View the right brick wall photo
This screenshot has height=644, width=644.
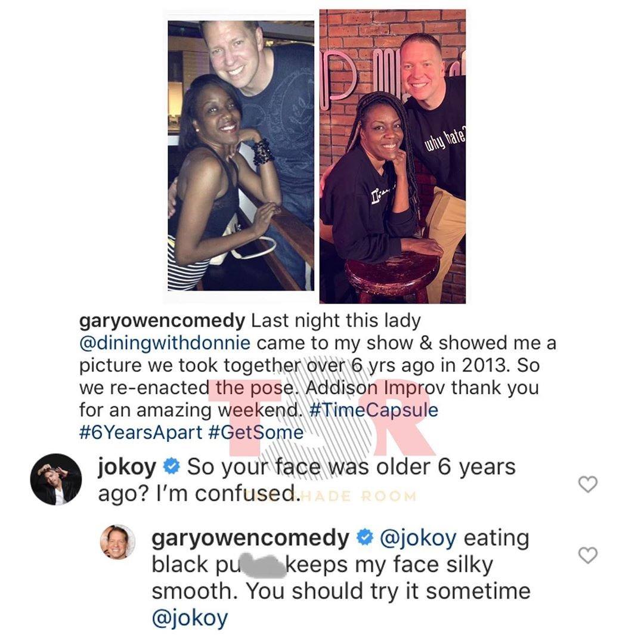pos(392,156)
